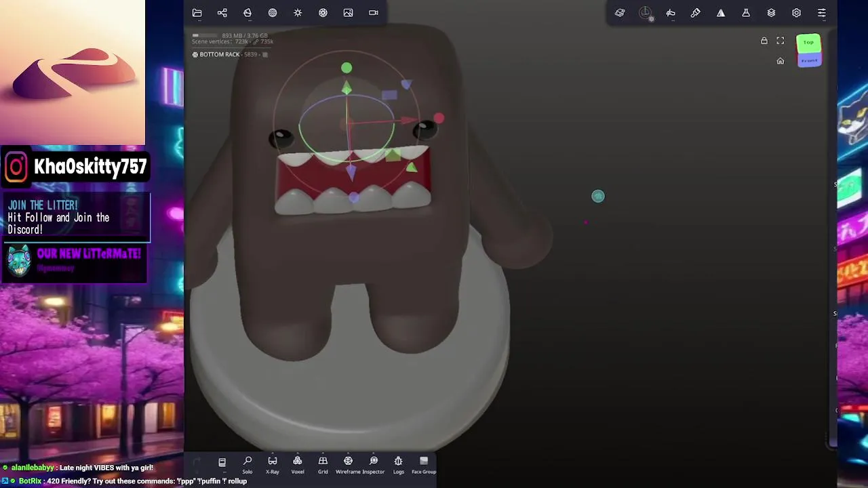The width and height of the screenshot is (868, 488).
Task: Open the flask tool options menu
Action: tap(746, 13)
